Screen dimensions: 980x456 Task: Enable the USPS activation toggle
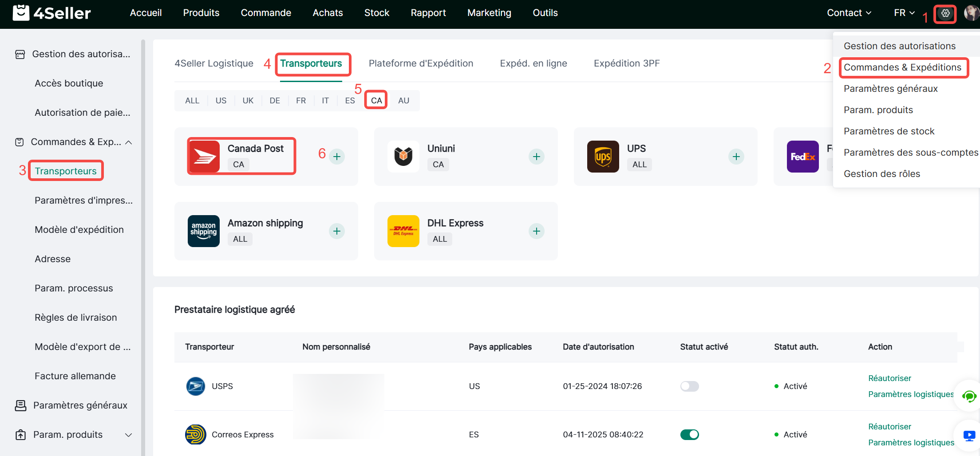[689, 386]
